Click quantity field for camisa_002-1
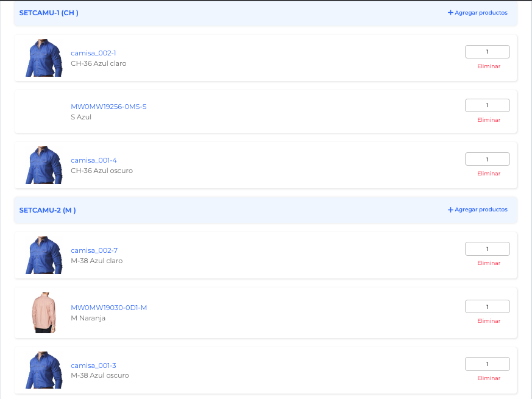The height and width of the screenshot is (399, 532). pos(488,52)
